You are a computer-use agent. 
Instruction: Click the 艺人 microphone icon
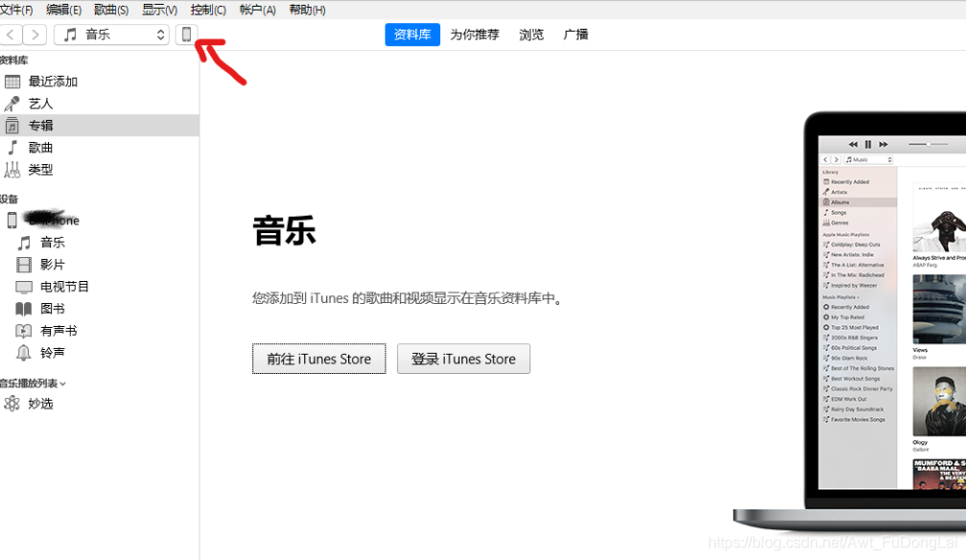[12, 104]
